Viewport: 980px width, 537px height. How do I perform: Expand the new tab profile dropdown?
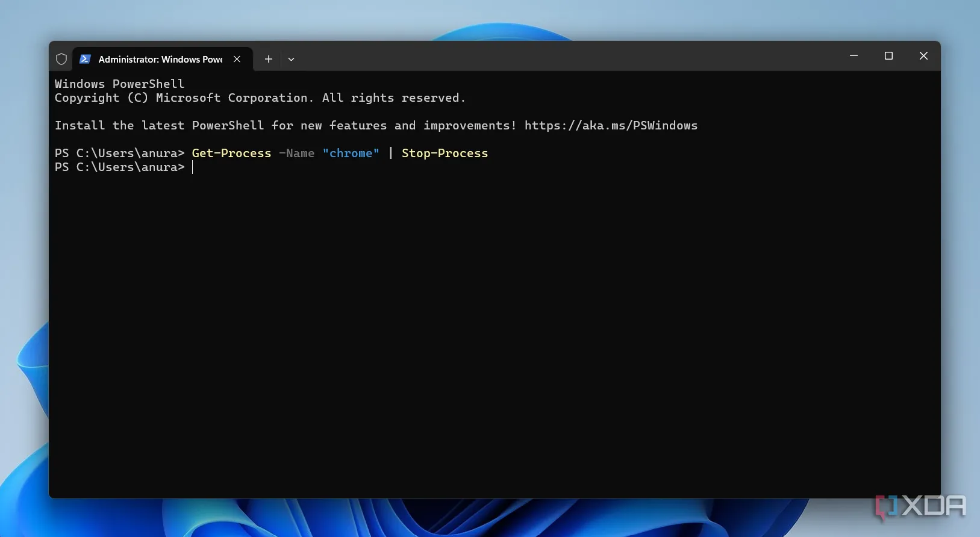[x=291, y=59]
